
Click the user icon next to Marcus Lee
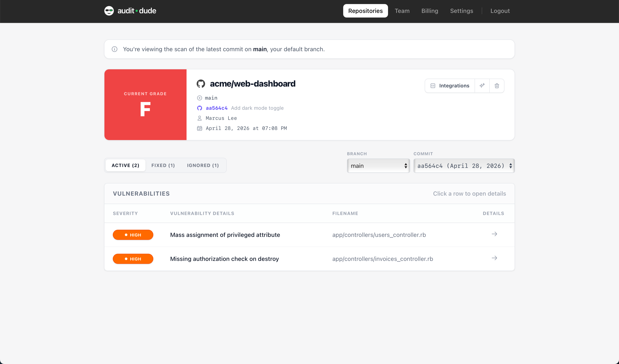coord(199,118)
